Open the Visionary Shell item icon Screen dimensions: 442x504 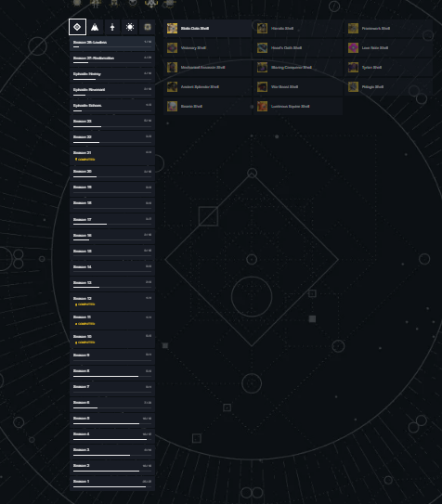(x=172, y=48)
